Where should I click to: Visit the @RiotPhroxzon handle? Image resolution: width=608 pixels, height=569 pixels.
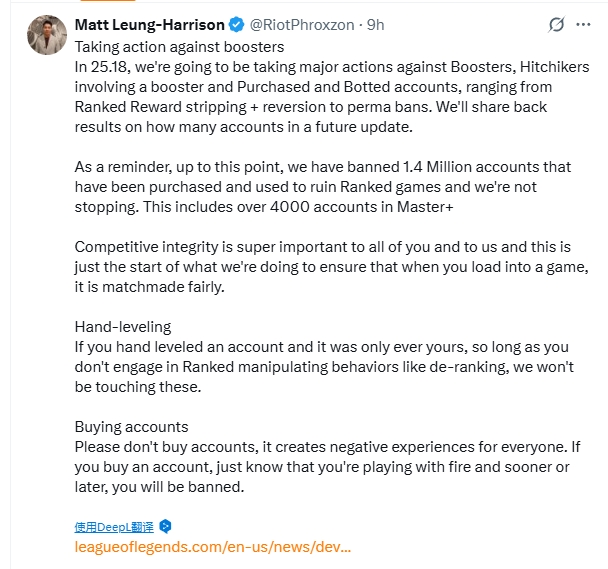pyautogui.click(x=302, y=24)
